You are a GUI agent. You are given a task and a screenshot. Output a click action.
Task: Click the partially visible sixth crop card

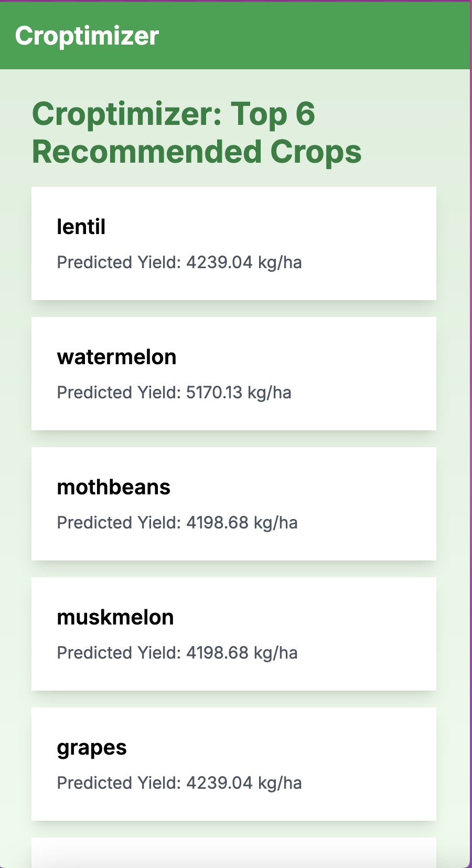(x=233, y=852)
